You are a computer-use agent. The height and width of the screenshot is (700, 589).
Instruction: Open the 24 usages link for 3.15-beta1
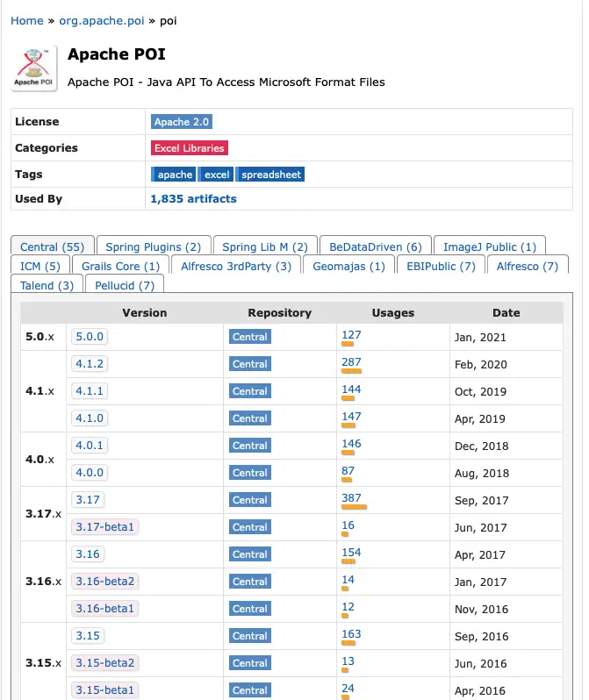coord(348,689)
